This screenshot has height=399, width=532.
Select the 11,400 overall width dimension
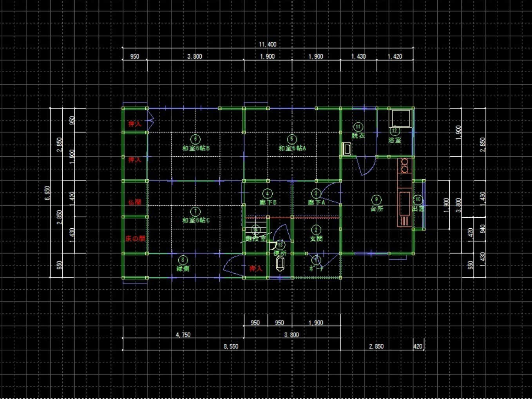(268, 44)
